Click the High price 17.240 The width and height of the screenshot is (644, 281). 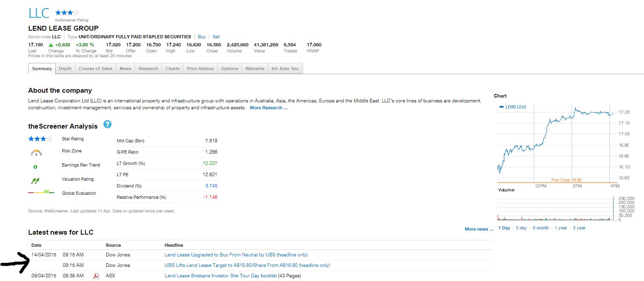[x=173, y=45]
